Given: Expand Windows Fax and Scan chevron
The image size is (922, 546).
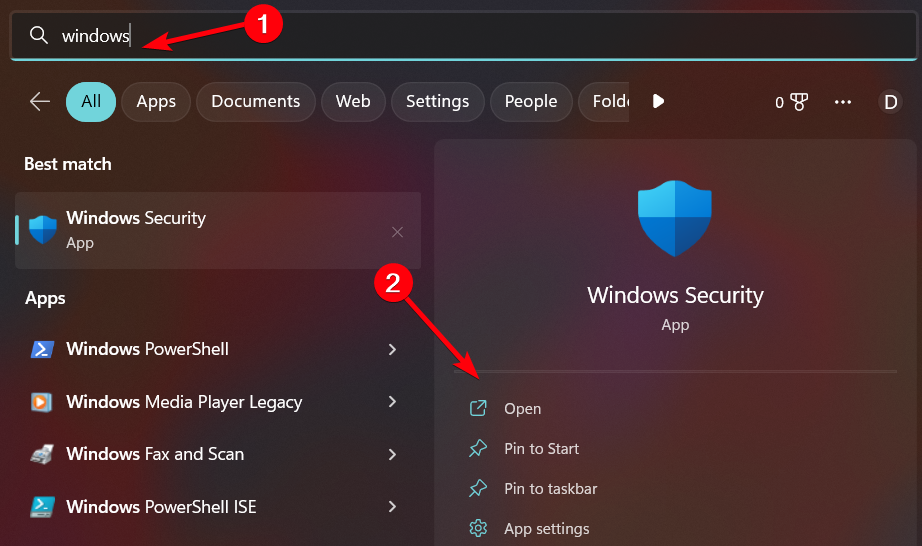Looking at the screenshot, I should click(392, 454).
